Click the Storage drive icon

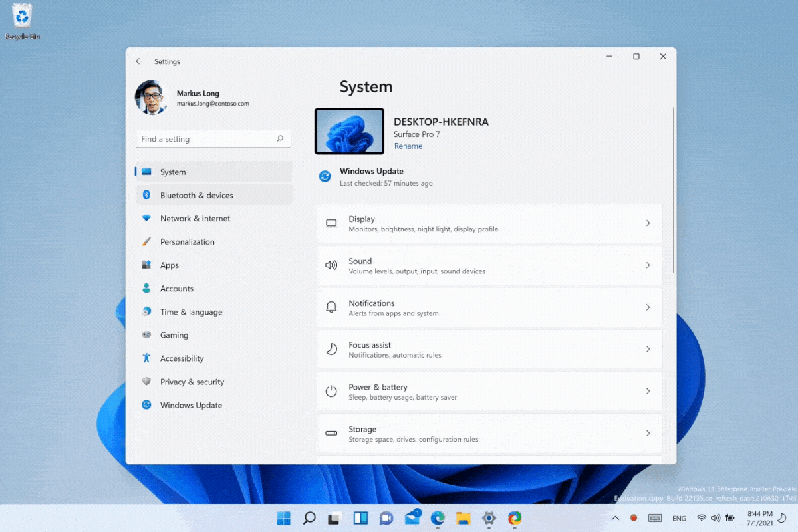(x=331, y=433)
